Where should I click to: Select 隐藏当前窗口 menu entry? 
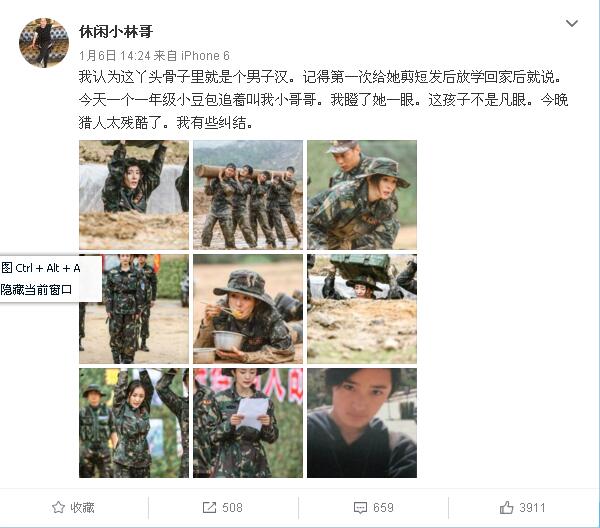click(36, 290)
